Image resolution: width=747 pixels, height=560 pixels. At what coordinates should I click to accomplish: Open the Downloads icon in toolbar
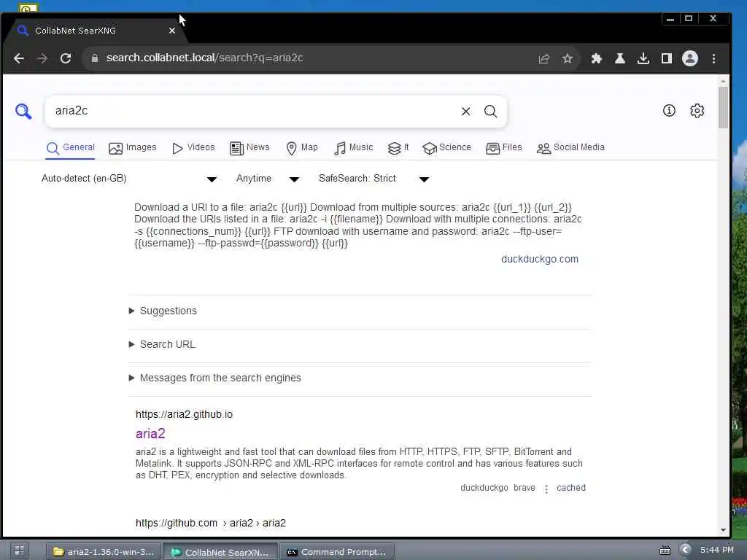643,58
